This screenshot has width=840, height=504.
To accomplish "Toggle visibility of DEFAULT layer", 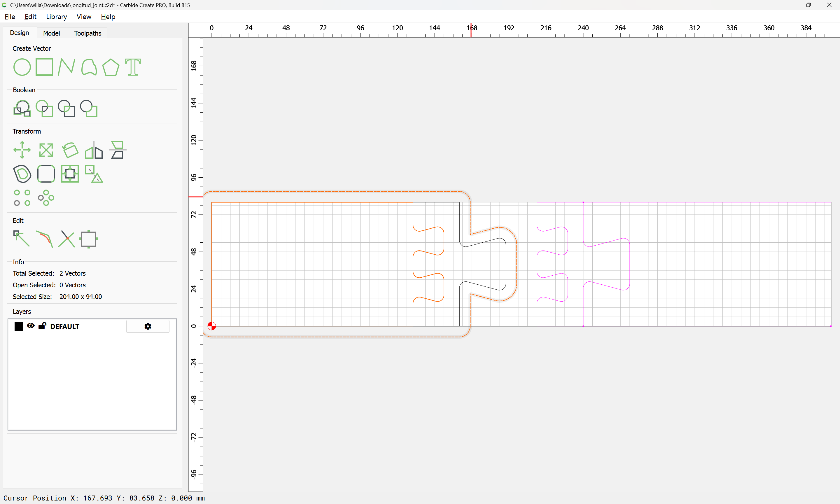I will [x=31, y=326].
